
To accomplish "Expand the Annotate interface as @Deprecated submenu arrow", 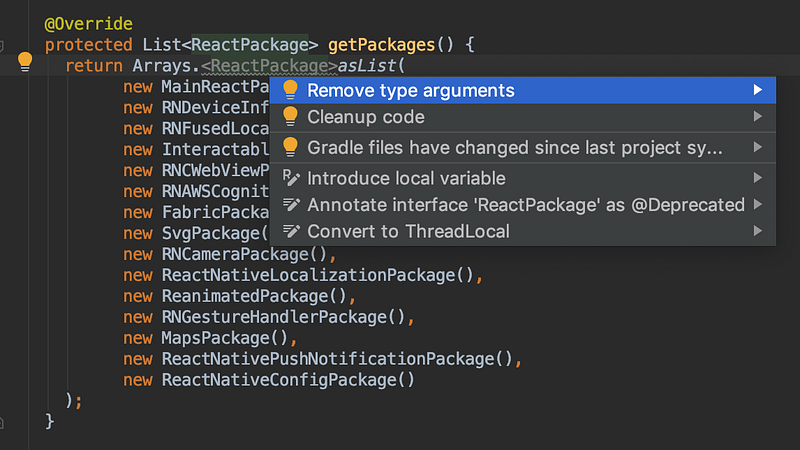I will pos(759,205).
